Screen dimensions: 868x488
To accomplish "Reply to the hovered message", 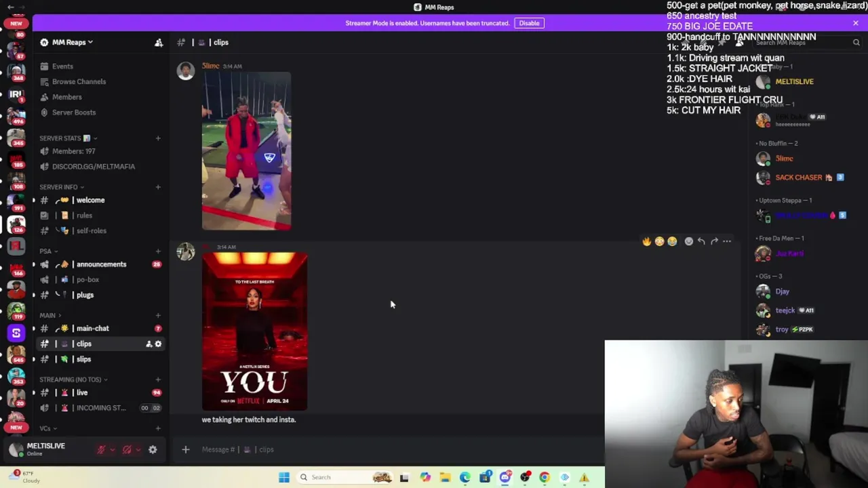I will 701,241.
